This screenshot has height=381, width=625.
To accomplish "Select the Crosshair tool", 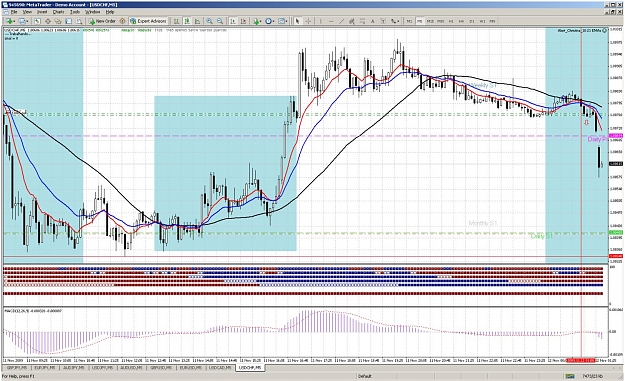I will click(x=308, y=21).
